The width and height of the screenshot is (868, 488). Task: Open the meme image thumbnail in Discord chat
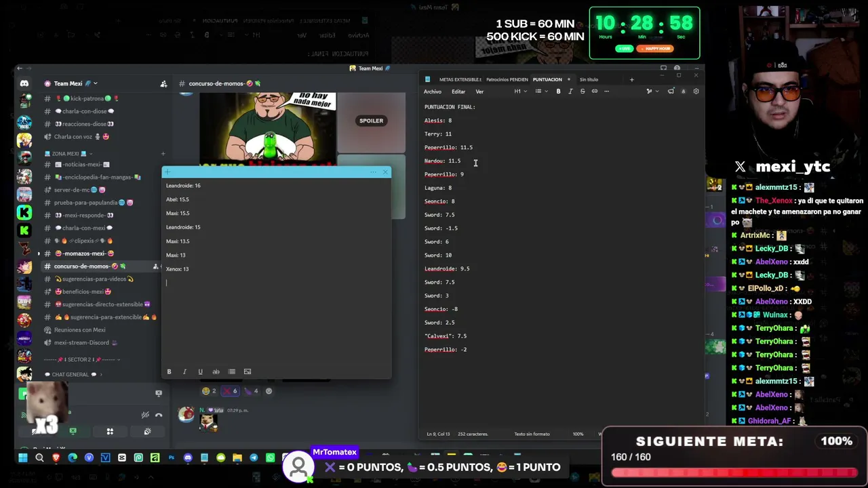[x=268, y=129]
